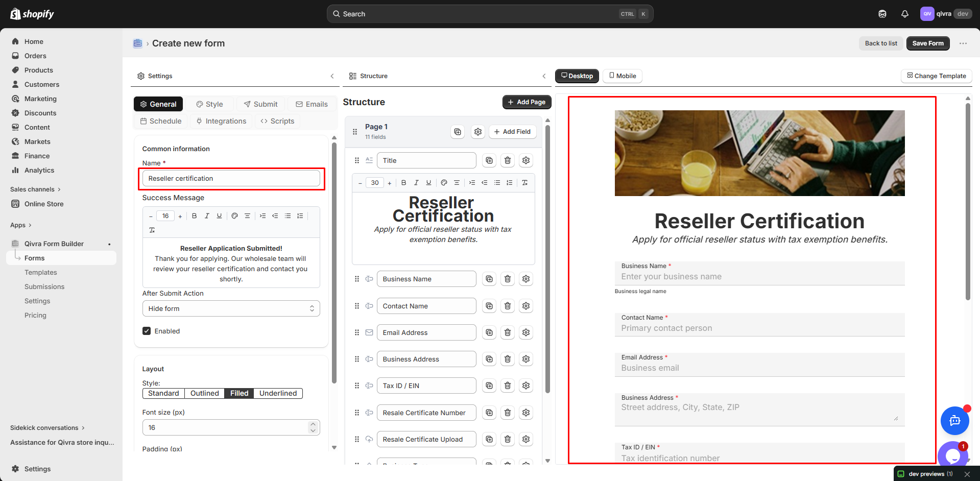980x481 pixels.
Task: Duplicate Page 1
Action: (x=458, y=132)
